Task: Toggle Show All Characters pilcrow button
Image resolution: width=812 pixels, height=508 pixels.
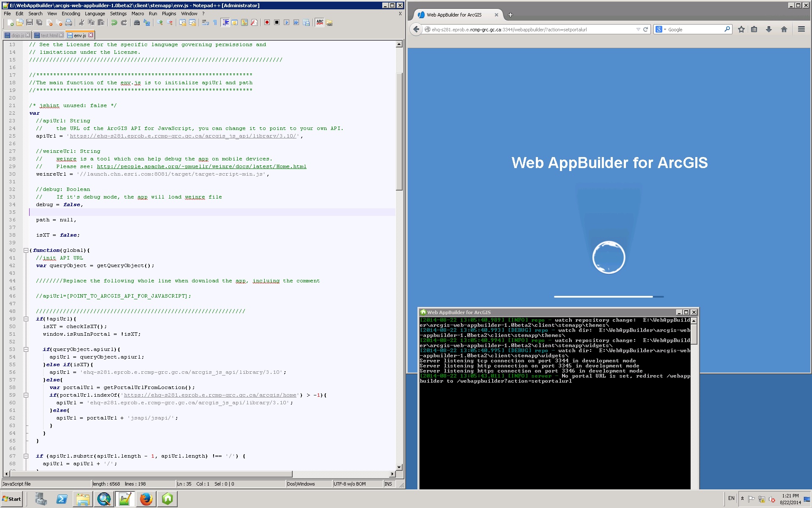Action: click(x=215, y=22)
